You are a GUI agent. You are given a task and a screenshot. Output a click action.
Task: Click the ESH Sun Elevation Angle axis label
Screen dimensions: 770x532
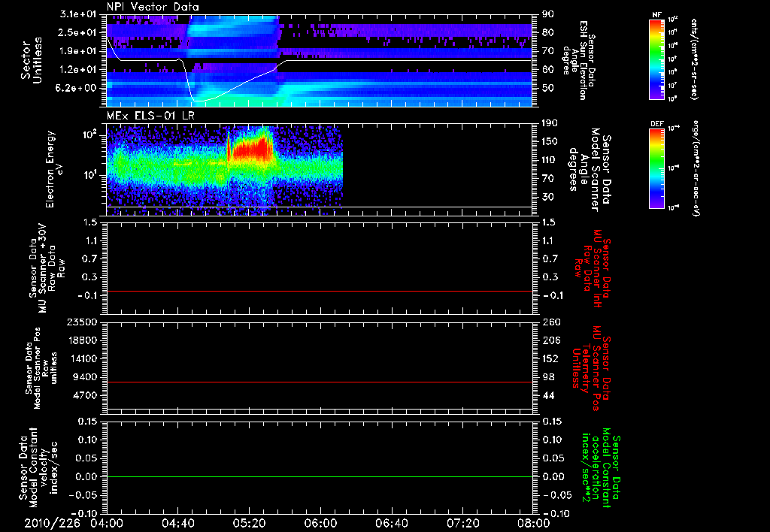point(578,60)
